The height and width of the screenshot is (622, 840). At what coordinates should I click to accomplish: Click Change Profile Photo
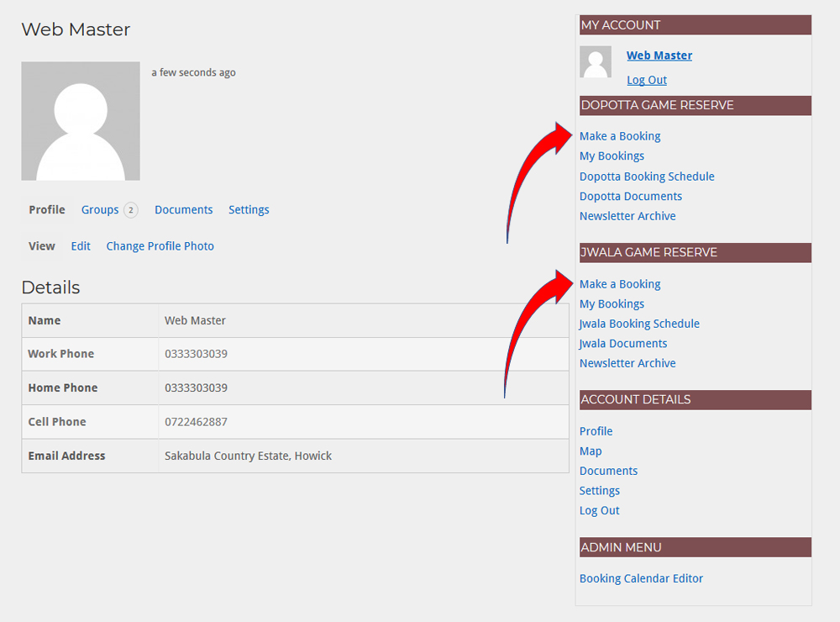(x=160, y=246)
